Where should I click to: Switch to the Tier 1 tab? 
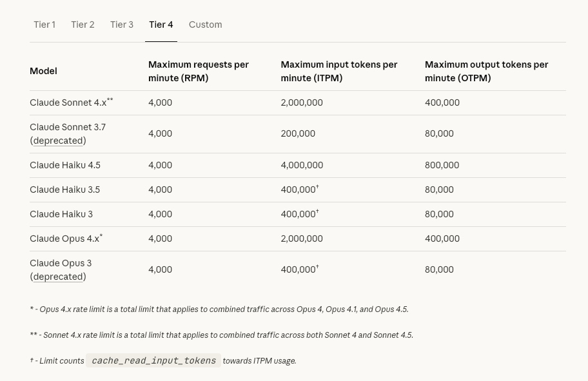[44, 24]
